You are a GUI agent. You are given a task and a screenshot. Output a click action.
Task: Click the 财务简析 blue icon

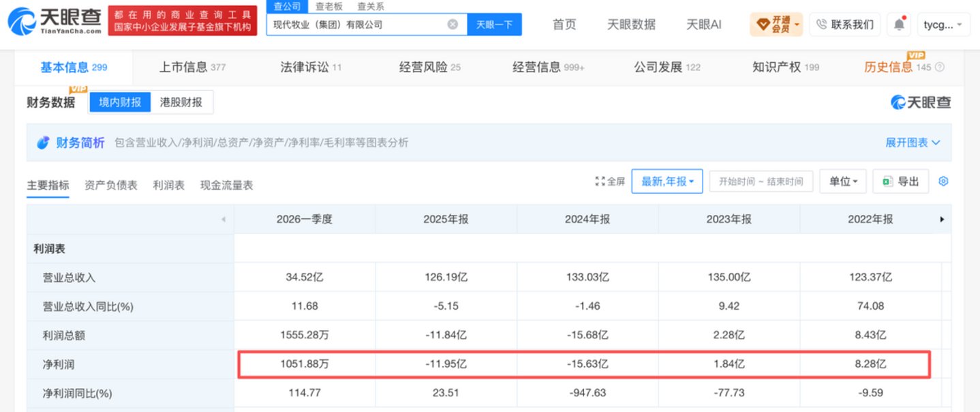coord(42,143)
